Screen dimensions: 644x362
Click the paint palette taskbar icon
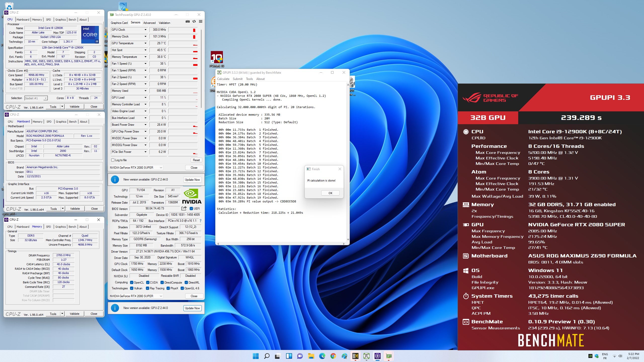344,356
